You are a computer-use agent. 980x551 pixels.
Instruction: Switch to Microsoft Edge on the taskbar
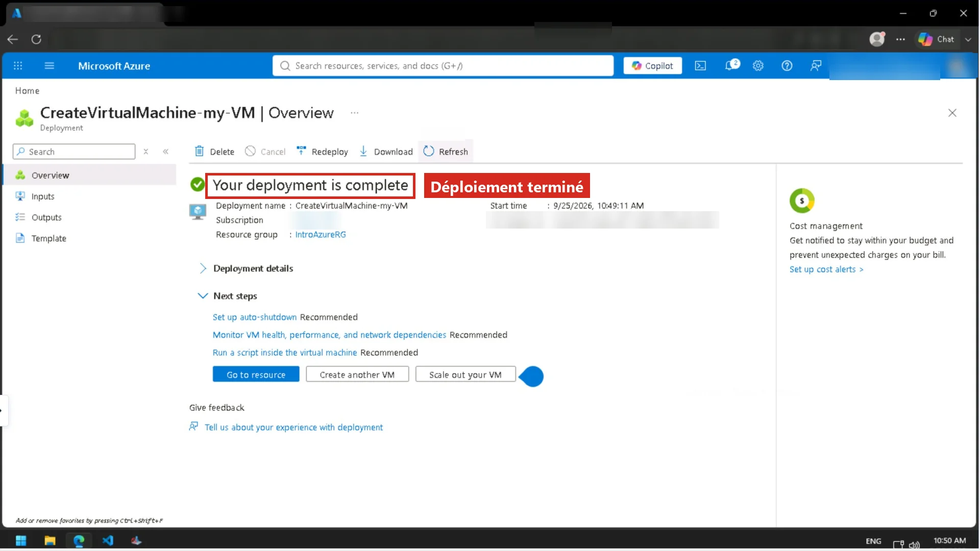(79, 540)
